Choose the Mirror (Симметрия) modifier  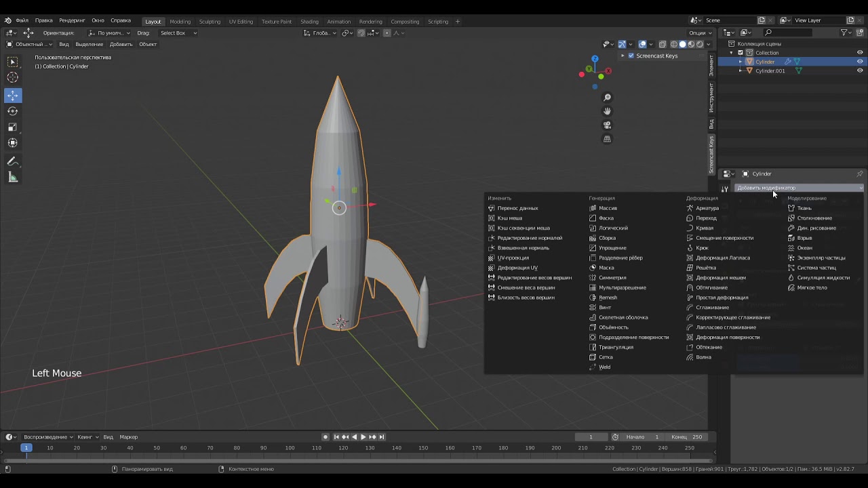point(612,278)
